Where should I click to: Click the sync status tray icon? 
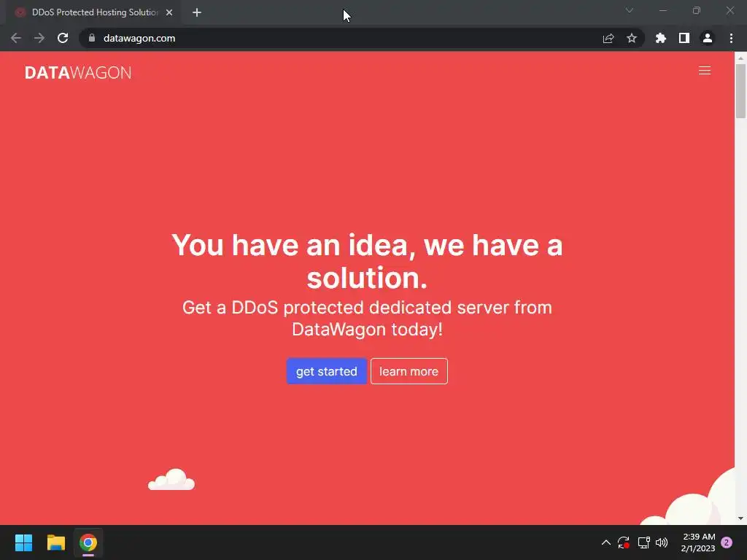pos(623,542)
